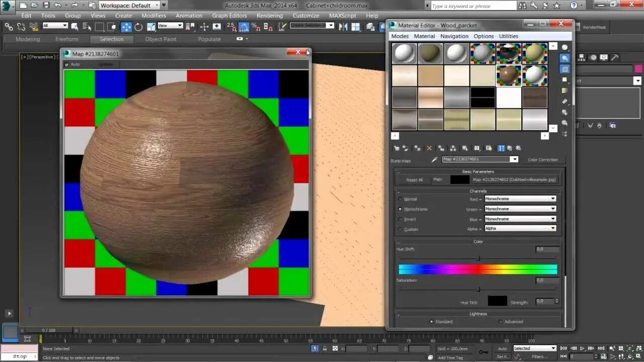Select the Advanced lightness radio button
The width and height of the screenshot is (644, 362).
(x=500, y=322)
